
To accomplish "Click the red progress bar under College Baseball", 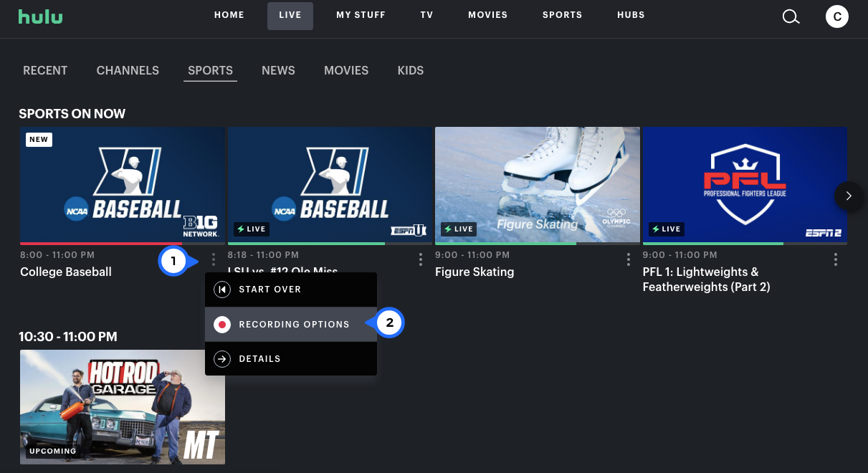I will click(101, 244).
